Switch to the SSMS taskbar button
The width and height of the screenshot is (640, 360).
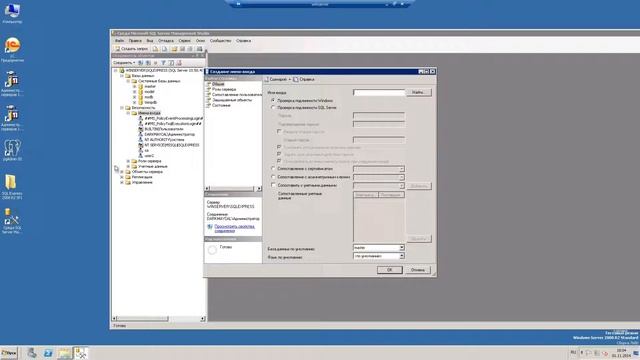tap(80, 353)
